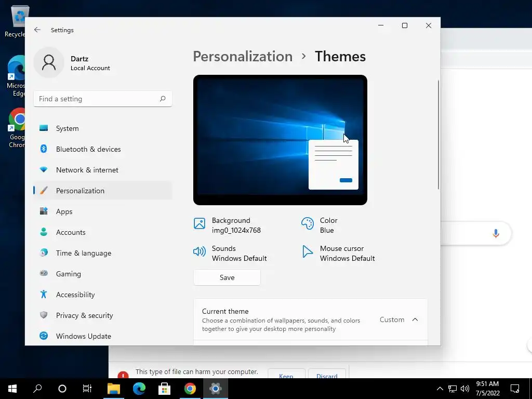Screen dimensions: 532x399
Task: Click the microphone icon in the Chrome window
Action: point(496,233)
